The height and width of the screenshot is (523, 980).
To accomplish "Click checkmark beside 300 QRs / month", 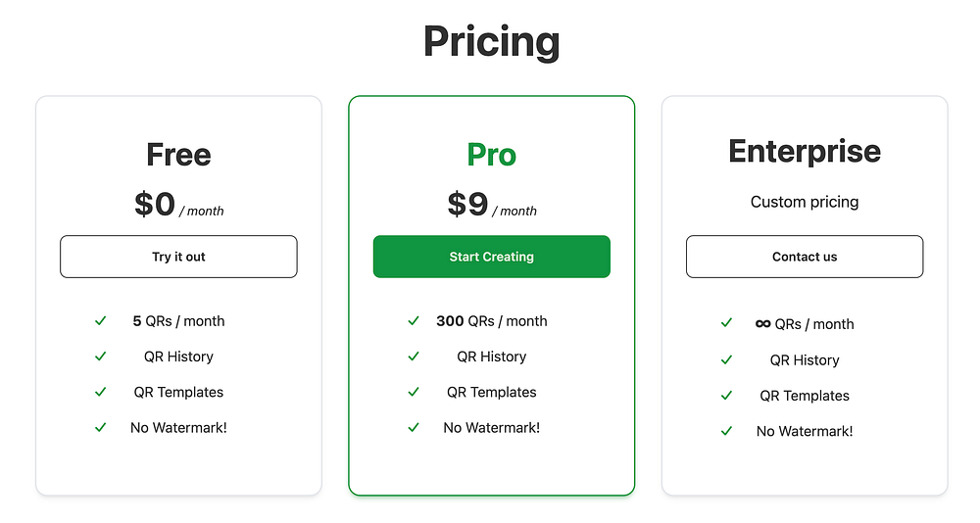I will [x=414, y=321].
